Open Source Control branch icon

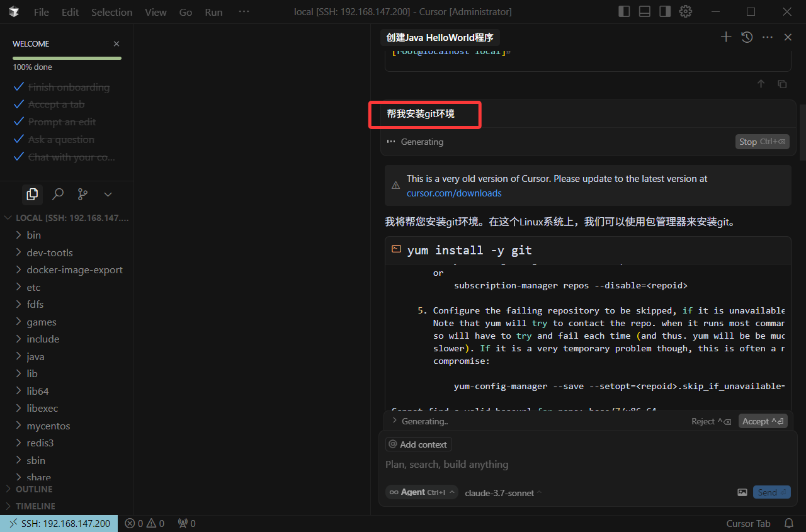point(82,194)
